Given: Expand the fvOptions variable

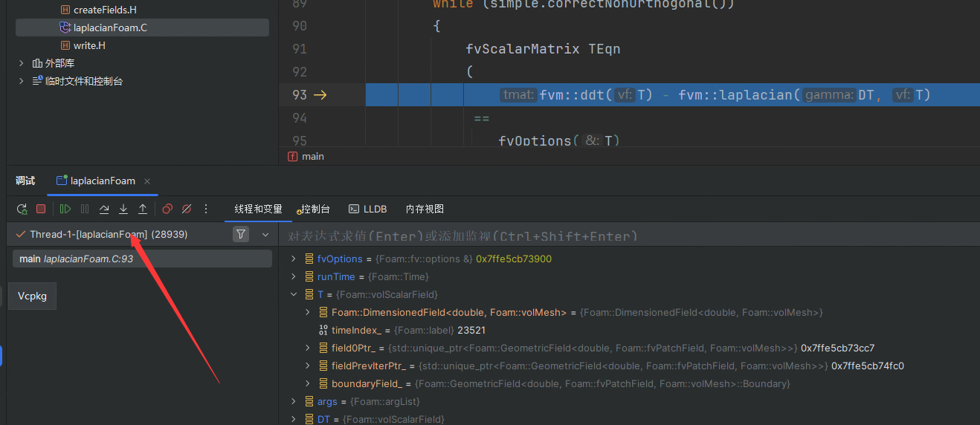Looking at the screenshot, I should [x=294, y=259].
